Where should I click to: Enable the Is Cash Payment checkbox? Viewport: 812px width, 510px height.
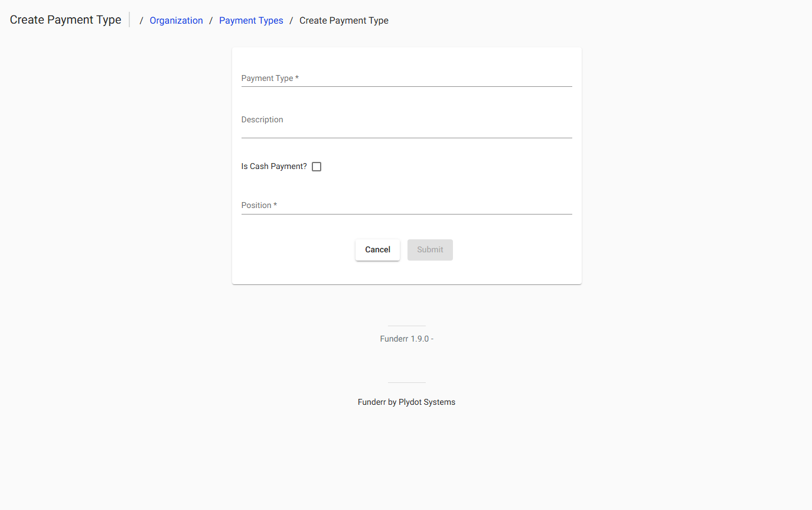point(317,166)
